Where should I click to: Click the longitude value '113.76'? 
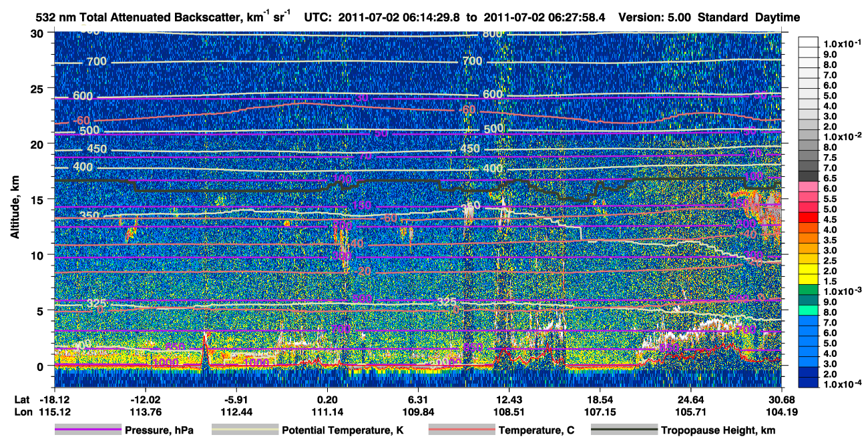coord(146,412)
